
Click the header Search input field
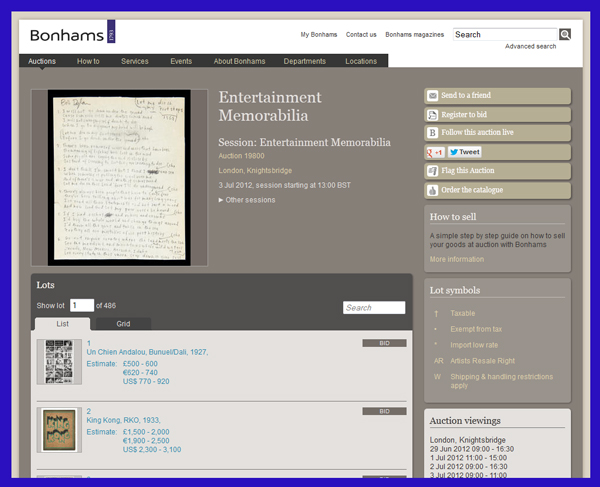coord(505,34)
